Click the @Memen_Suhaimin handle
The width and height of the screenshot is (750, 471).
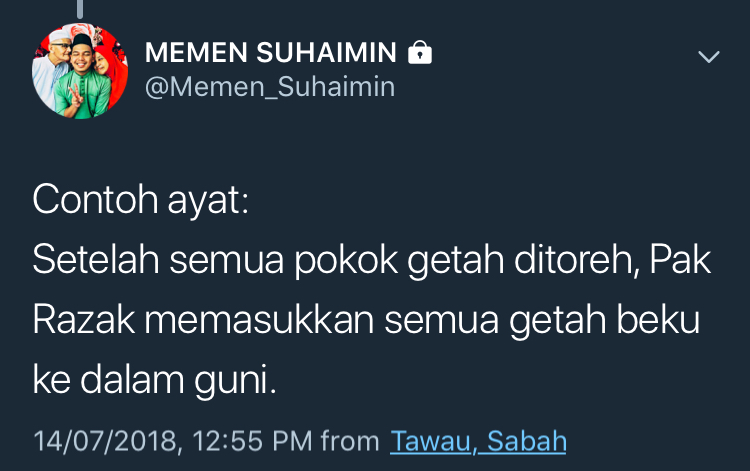coord(270,87)
